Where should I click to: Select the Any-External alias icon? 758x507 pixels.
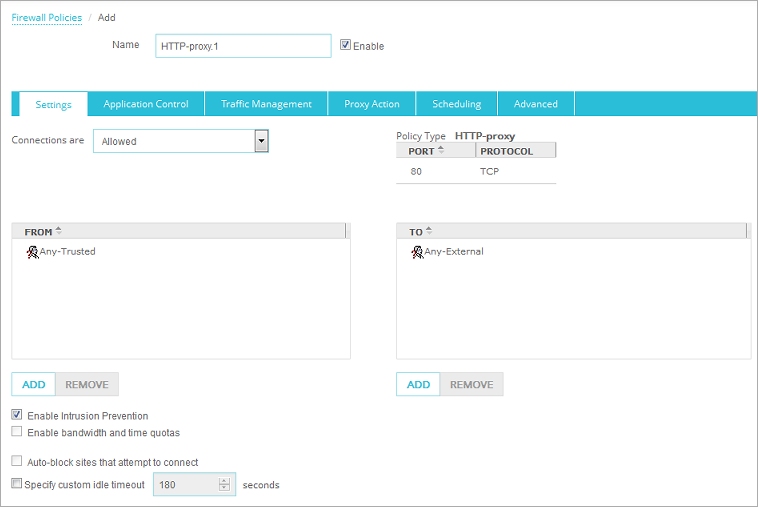(x=417, y=252)
